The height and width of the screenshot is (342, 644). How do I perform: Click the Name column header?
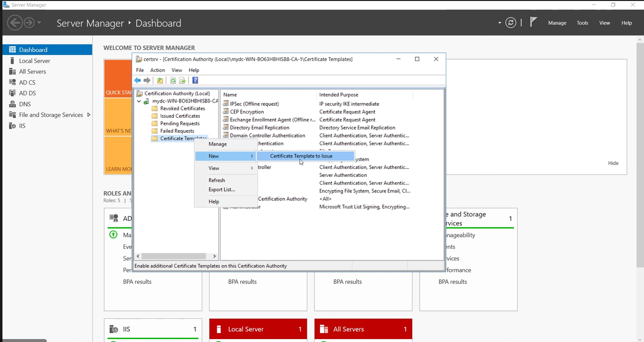tap(269, 95)
